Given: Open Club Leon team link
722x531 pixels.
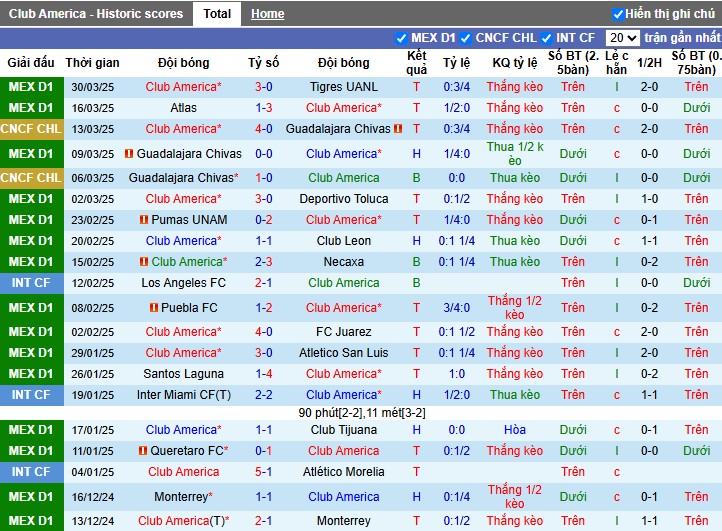Looking at the screenshot, I should click(344, 241).
